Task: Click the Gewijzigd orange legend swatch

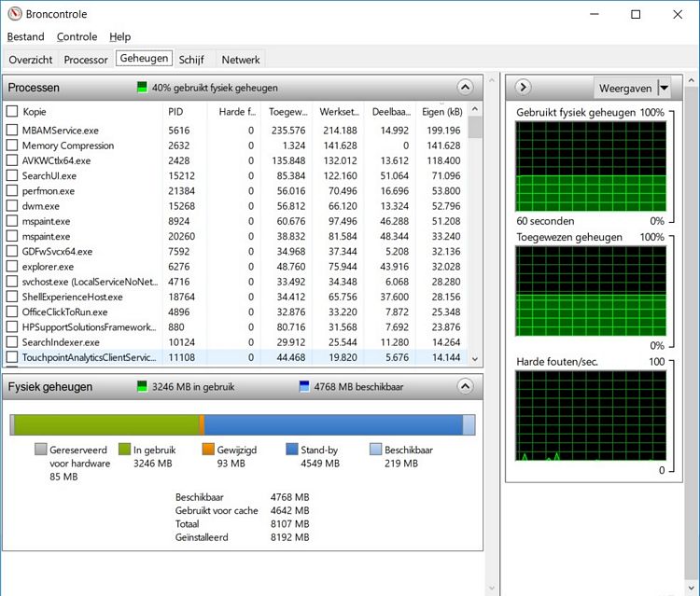Action: (x=208, y=450)
